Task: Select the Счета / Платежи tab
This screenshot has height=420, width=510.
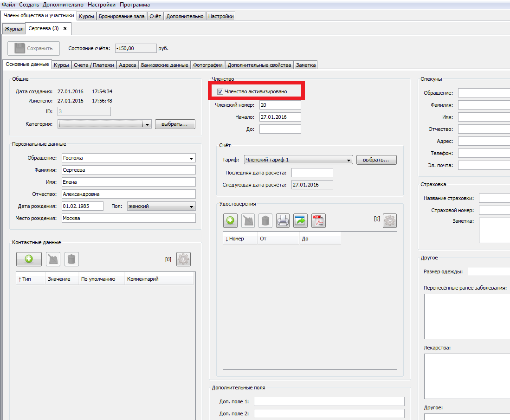Action: [x=94, y=65]
